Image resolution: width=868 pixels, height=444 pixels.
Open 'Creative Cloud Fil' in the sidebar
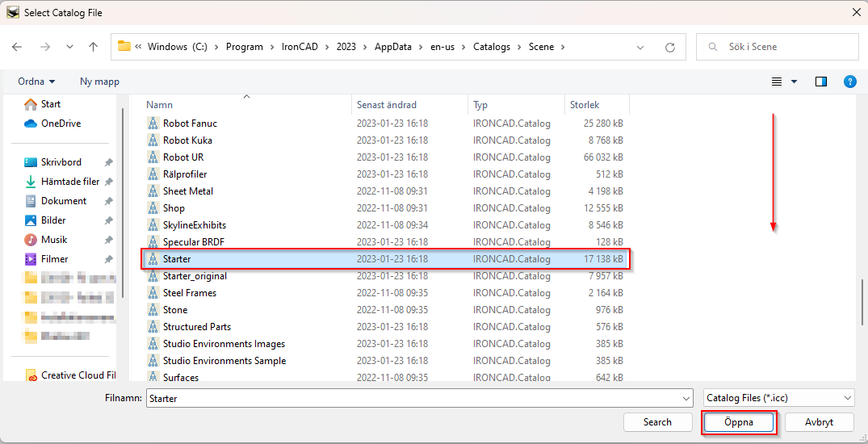click(x=70, y=375)
